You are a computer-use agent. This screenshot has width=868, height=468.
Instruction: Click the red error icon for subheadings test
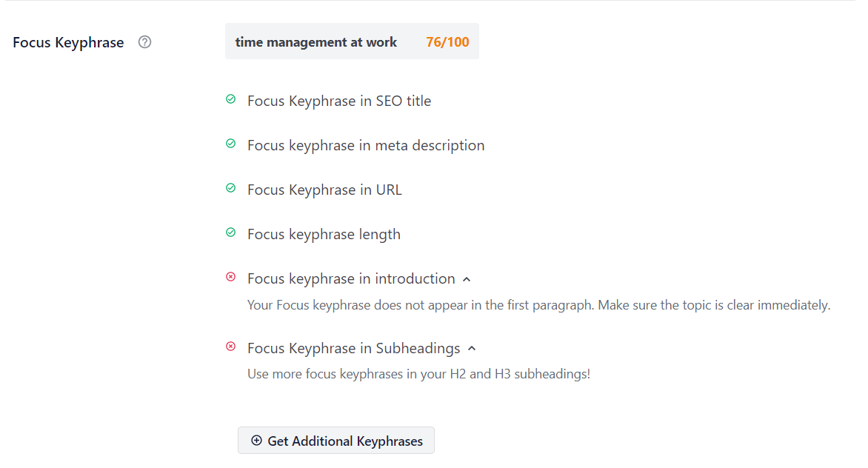click(x=230, y=347)
